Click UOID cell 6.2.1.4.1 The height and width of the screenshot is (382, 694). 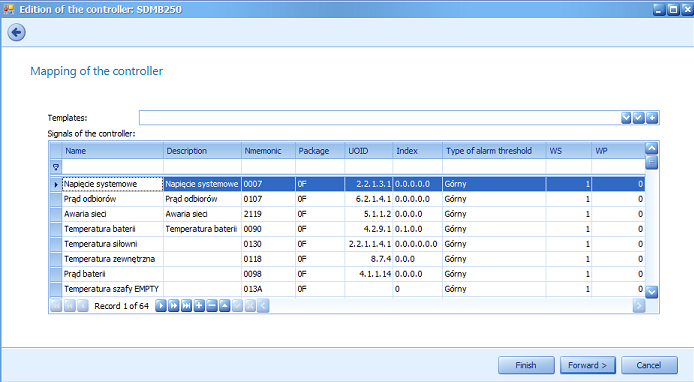pyautogui.click(x=369, y=199)
